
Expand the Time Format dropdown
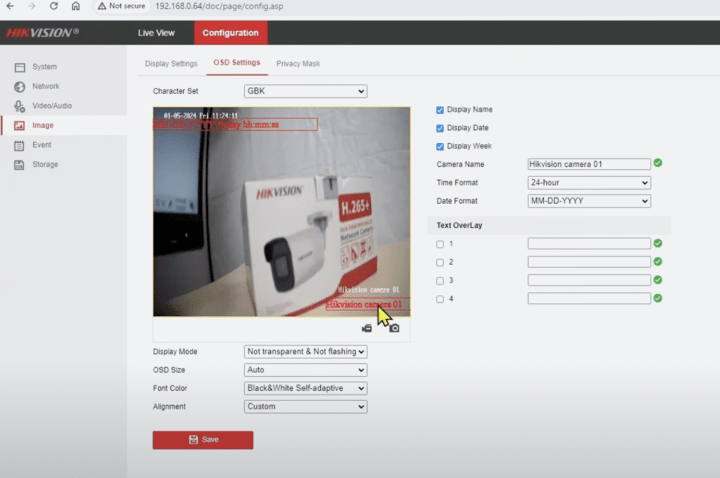588,183
